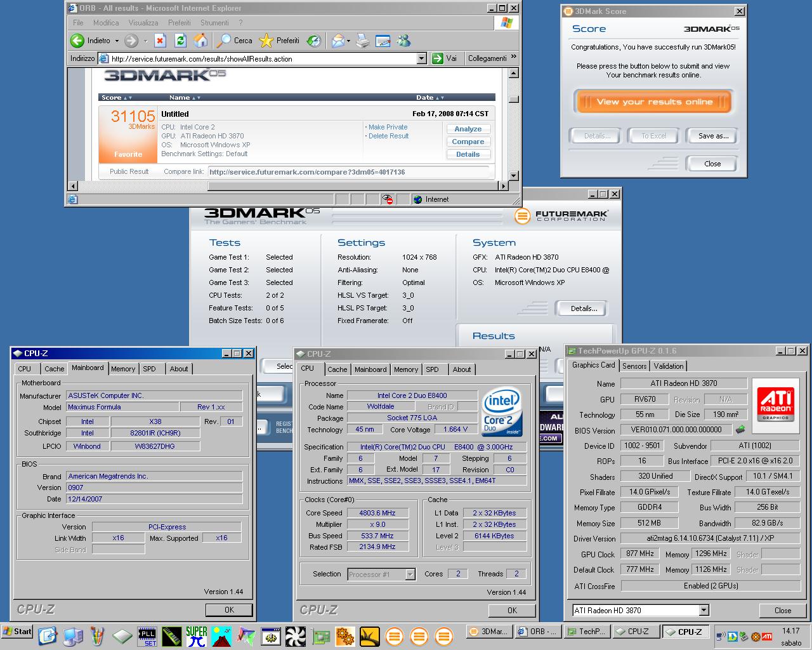Click the Delete Result link
The image size is (812, 650).
point(388,136)
